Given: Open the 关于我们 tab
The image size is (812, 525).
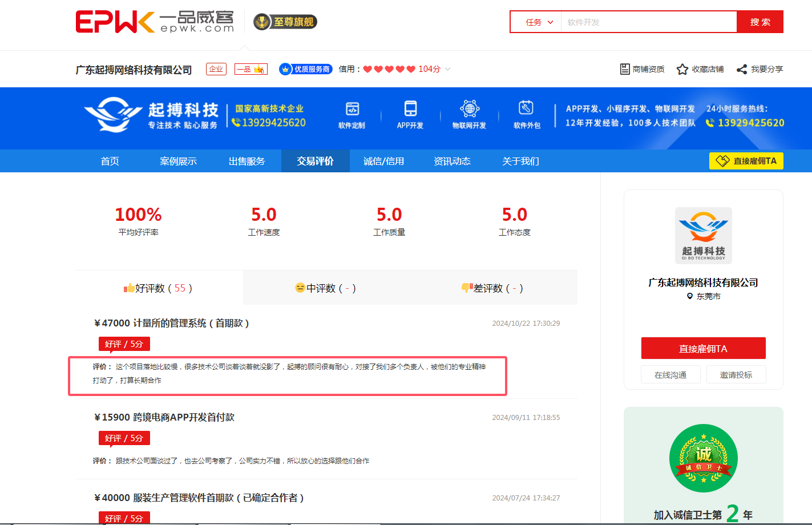Looking at the screenshot, I should [520, 161].
